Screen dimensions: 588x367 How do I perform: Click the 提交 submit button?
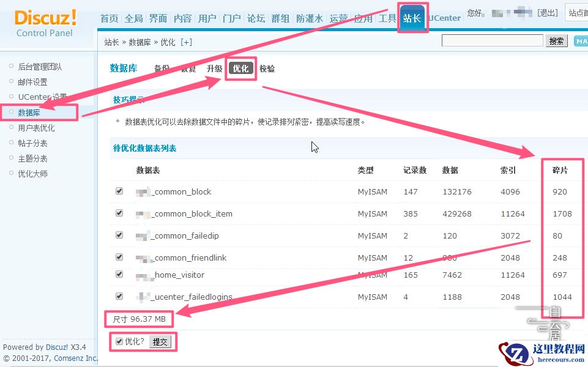[161, 342]
